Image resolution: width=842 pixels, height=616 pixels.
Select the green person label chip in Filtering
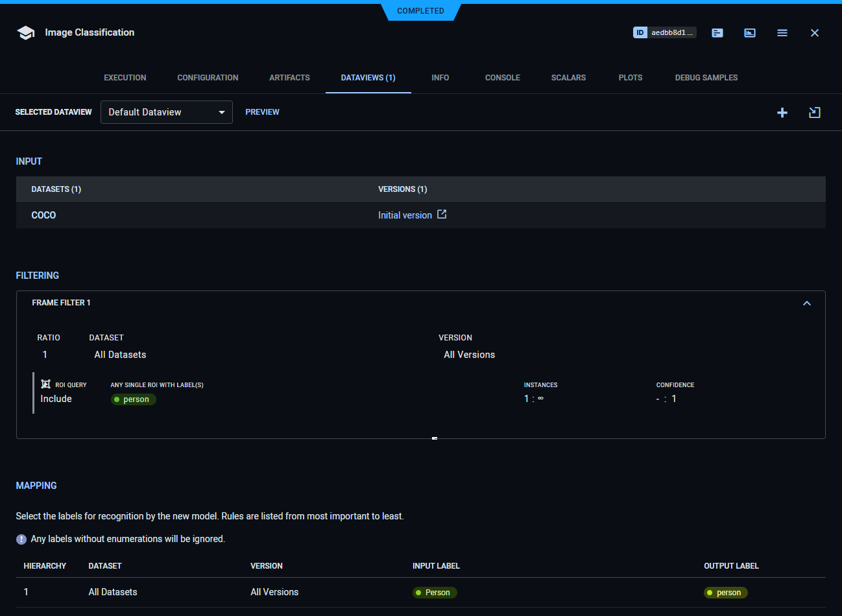[x=133, y=399]
